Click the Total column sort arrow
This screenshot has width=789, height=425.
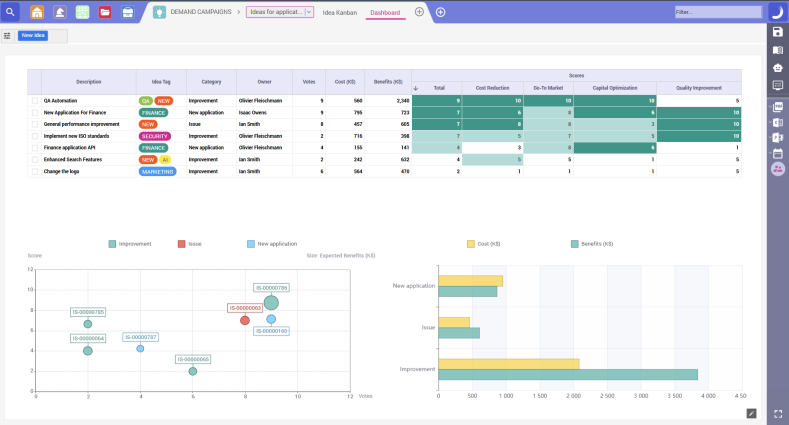point(415,88)
